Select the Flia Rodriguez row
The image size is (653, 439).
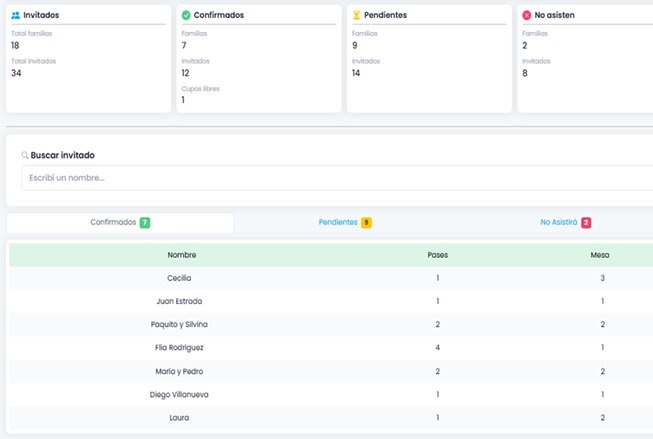point(181,348)
